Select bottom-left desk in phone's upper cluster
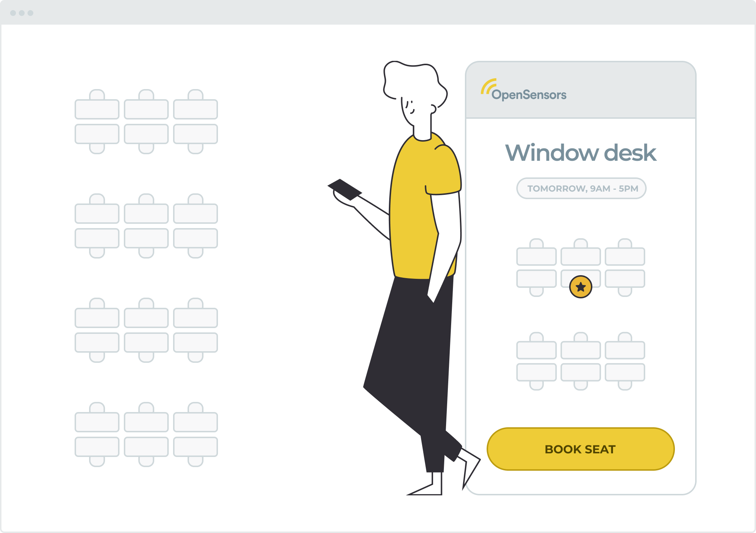This screenshot has width=756, height=533. coord(536,278)
